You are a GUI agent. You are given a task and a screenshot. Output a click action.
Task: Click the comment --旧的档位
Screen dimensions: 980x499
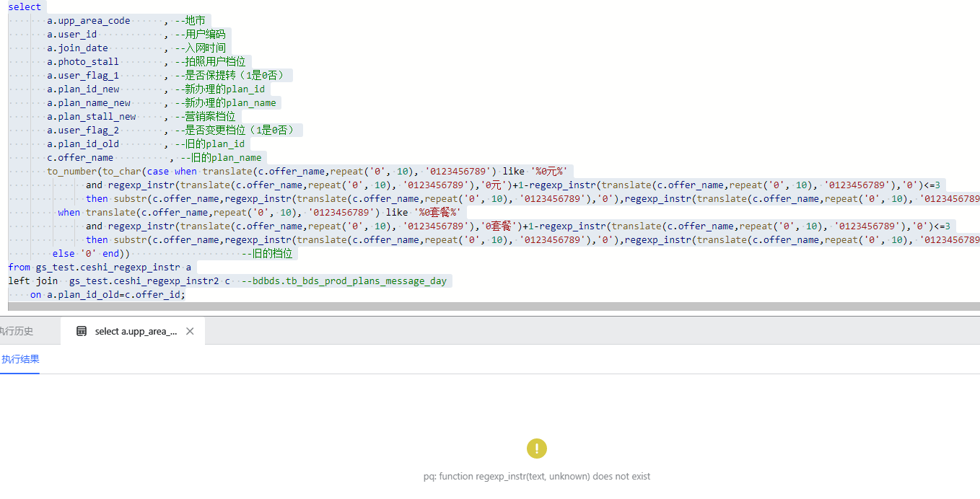click(x=267, y=254)
